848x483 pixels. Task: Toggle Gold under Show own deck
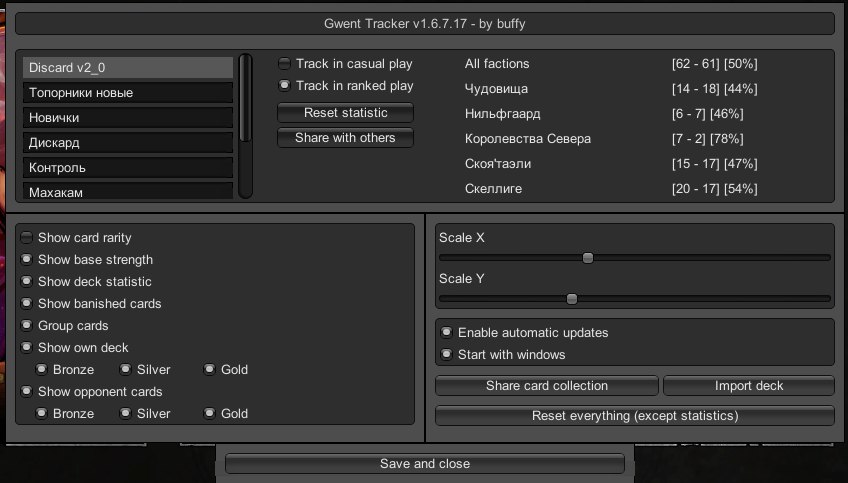point(210,370)
